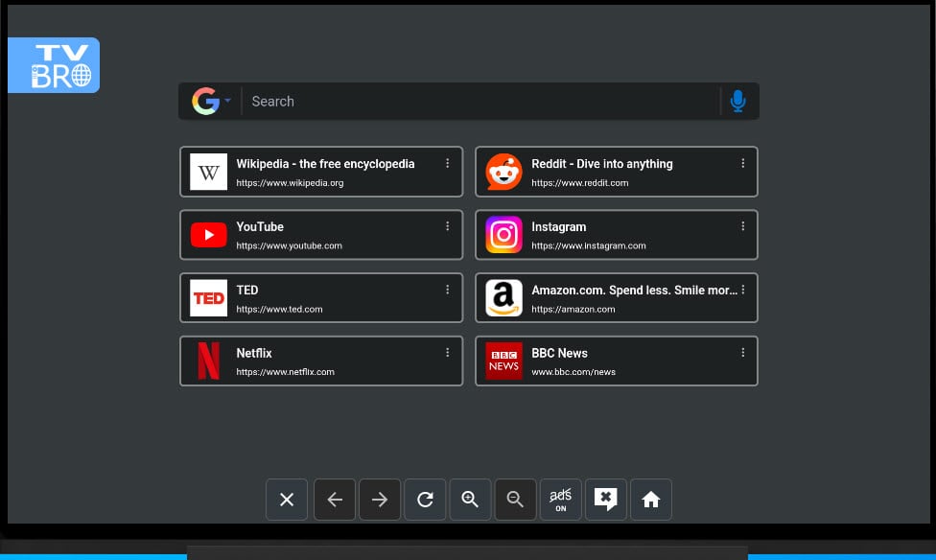Click the BBC News bookmark title
The height and width of the screenshot is (560, 936).
click(560, 354)
